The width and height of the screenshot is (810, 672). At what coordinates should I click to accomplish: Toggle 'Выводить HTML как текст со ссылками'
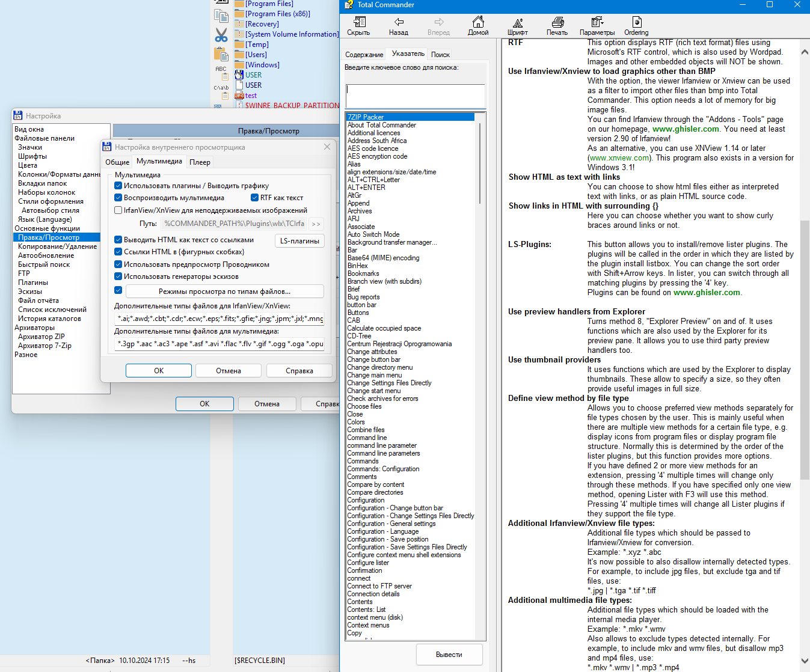point(118,240)
